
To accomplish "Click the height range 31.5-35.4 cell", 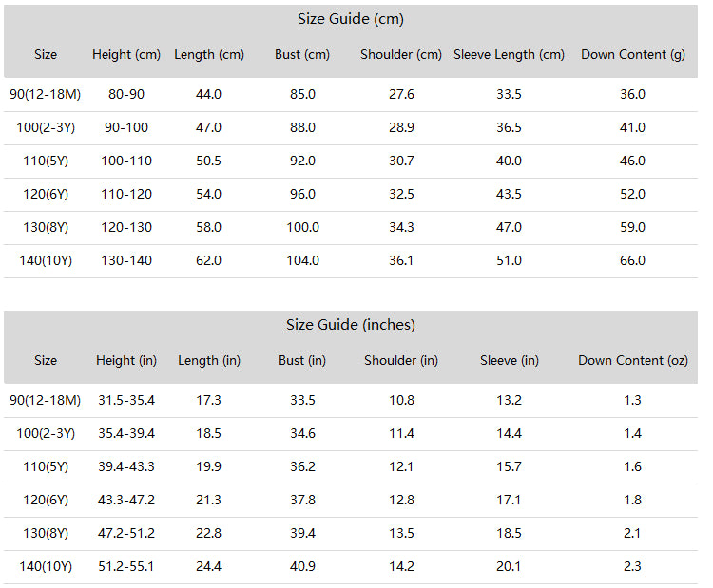I will [126, 400].
